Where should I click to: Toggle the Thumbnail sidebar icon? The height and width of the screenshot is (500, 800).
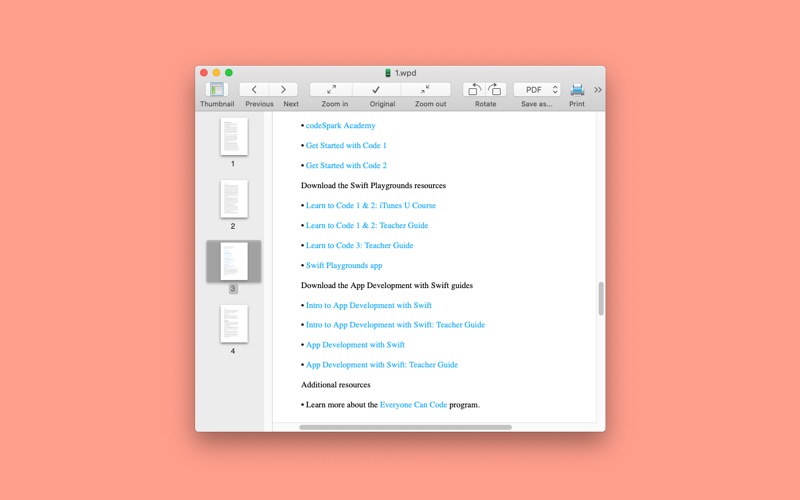[x=217, y=89]
